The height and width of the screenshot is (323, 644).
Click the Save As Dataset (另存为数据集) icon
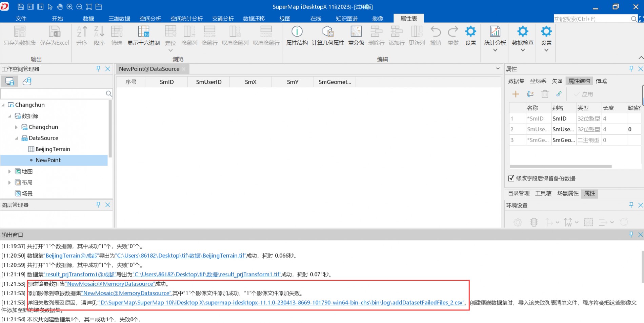coord(20,31)
